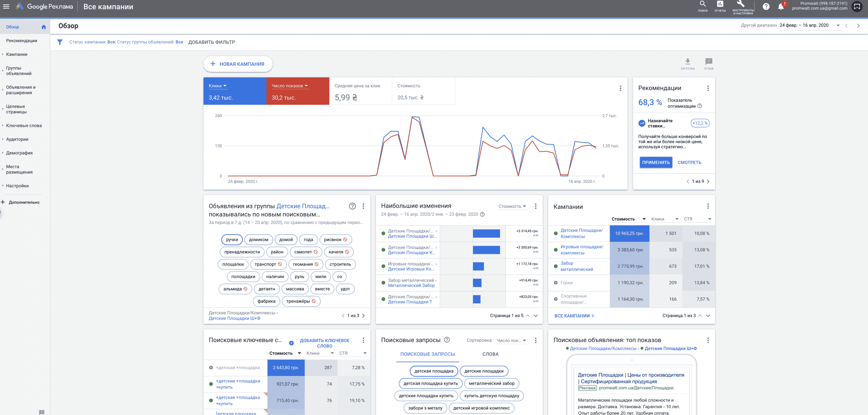Open the account feedback chat icon

coord(857,6)
